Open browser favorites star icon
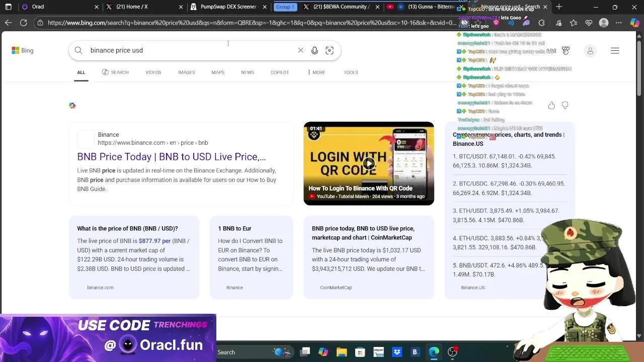The width and height of the screenshot is (644, 362). coord(574,23)
